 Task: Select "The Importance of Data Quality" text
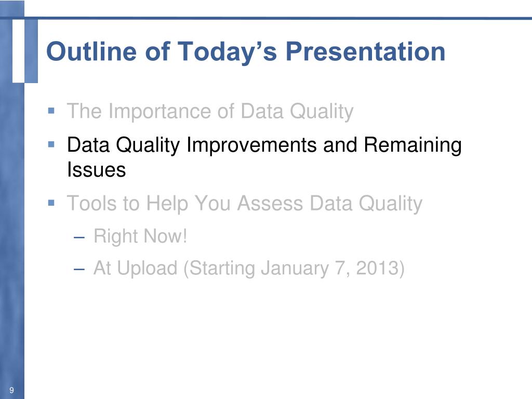pyautogui.click(x=210, y=111)
